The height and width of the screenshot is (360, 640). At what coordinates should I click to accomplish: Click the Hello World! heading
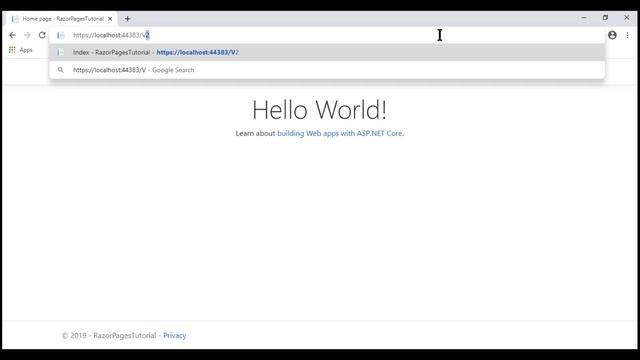[x=320, y=110]
